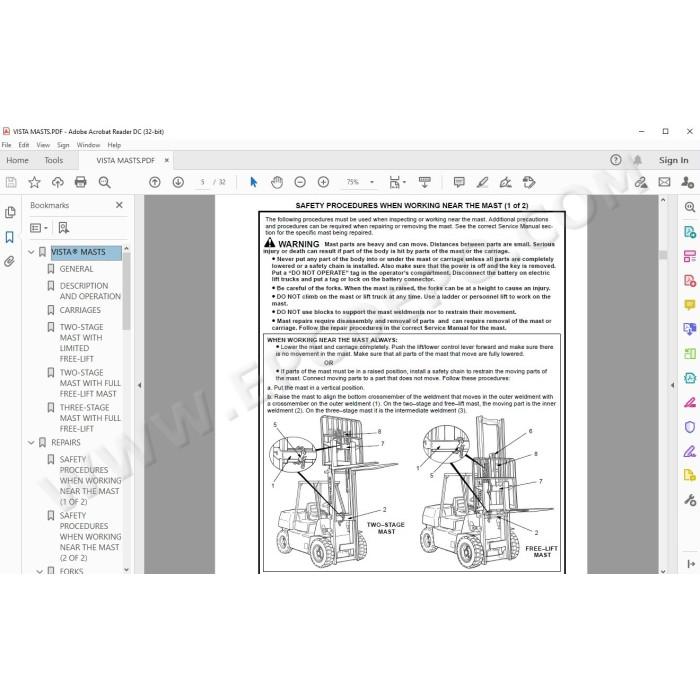Open the Protect shield tool
The width and height of the screenshot is (700, 700).
point(690,427)
